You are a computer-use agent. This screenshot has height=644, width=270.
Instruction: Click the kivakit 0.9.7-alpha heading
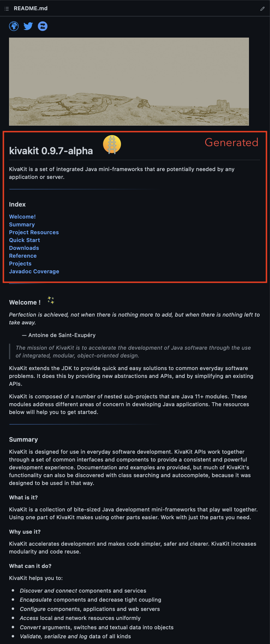[x=51, y=151]
